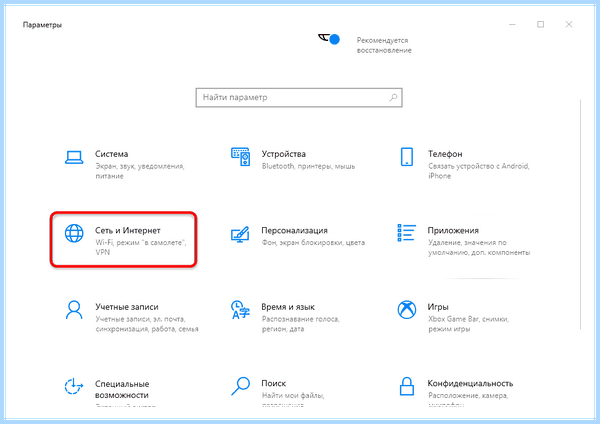Click the description Wi-Fi, режим в самолете
This screenshot has height=424, width=600.
click(140, 247)
